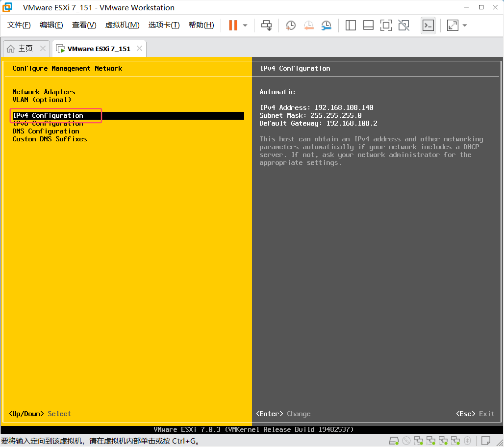Toggle Unity mode icon
Viewport: 504px width, 447px height.
403,25
